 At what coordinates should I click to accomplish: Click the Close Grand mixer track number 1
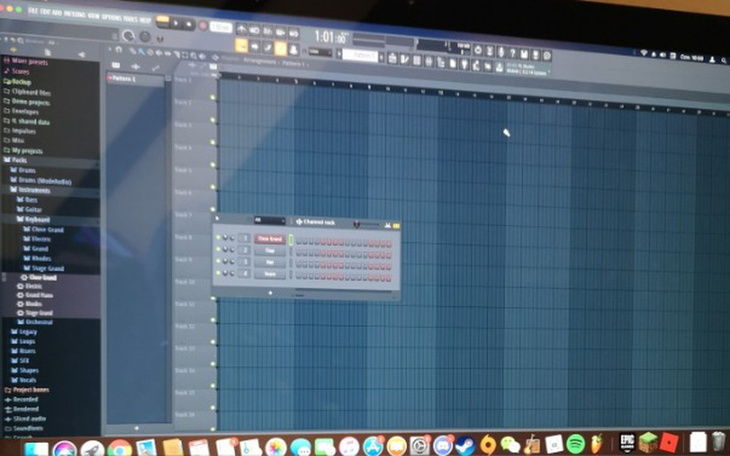click(x=244, y=238)
